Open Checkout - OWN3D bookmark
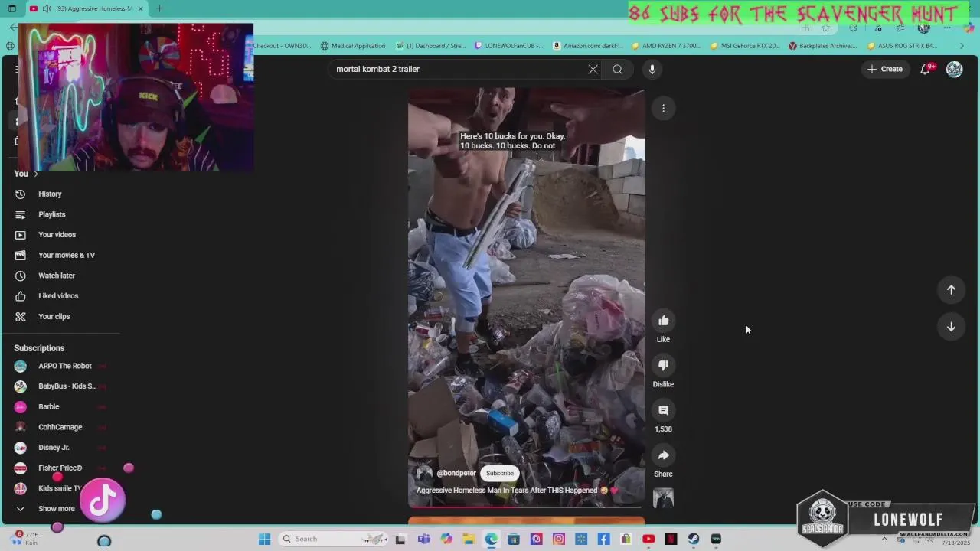This screenshot has width=980, height=551. pos(283,46)
